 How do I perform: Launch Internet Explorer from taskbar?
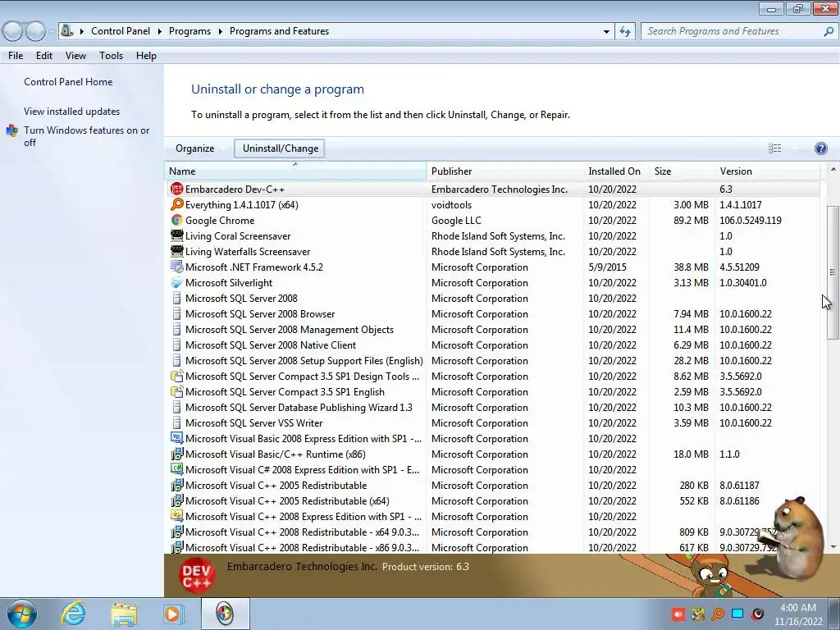pos(73,614)
